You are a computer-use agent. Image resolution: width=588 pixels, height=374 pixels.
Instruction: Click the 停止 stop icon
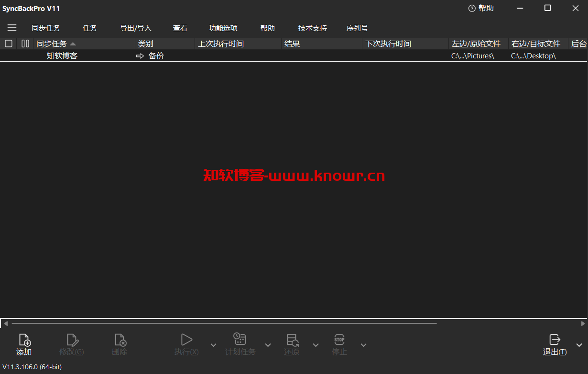click(339, 340)
